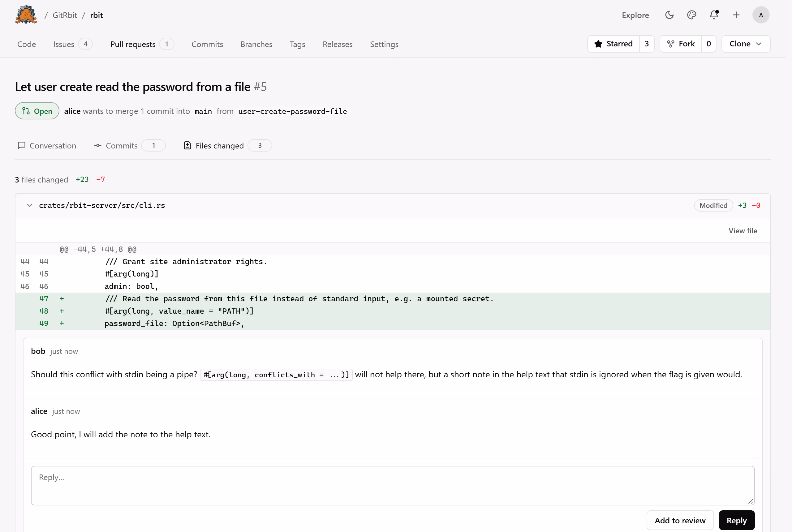The height and width of the screenshot is (532, 792).
Task: Toggle dark mode moon icon
Action: pyautogui.click(x=669, y=15)
